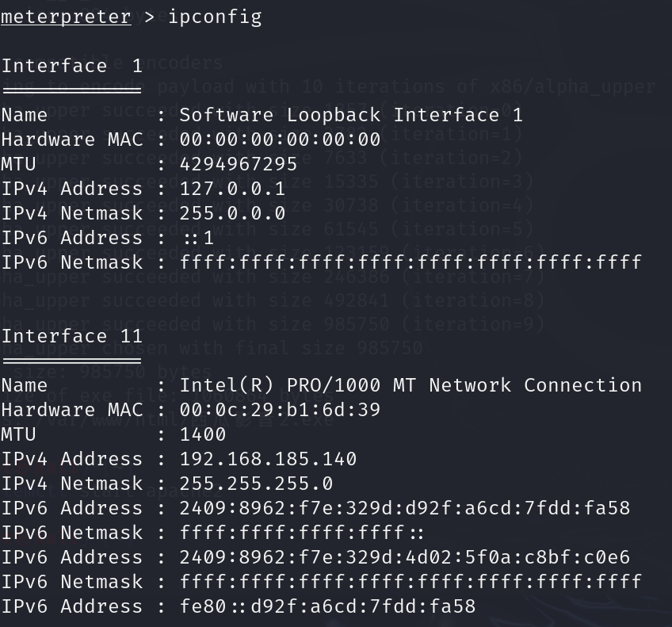Click the IPv4 netmask 255.0.0.0
672x627 pixels.
[x=232, y=213]
